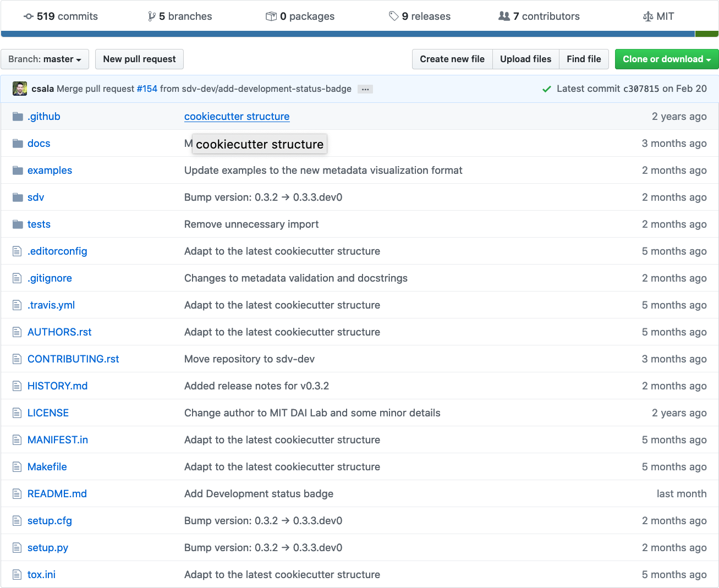Click the branches fork icon

click(x=152, y=17)
